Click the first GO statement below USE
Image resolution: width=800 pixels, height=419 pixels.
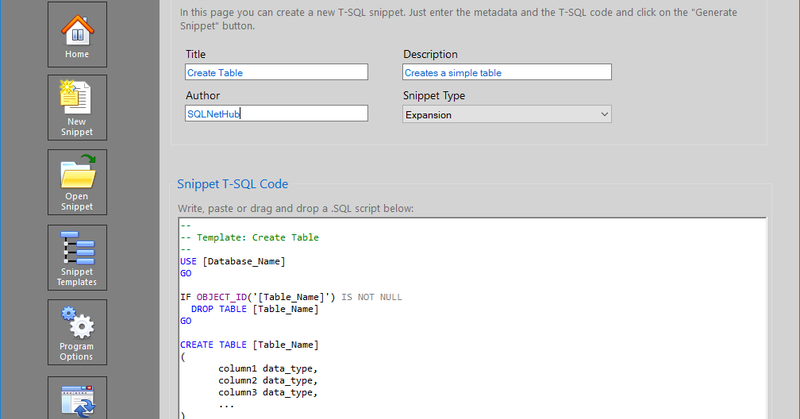[186, 273]
